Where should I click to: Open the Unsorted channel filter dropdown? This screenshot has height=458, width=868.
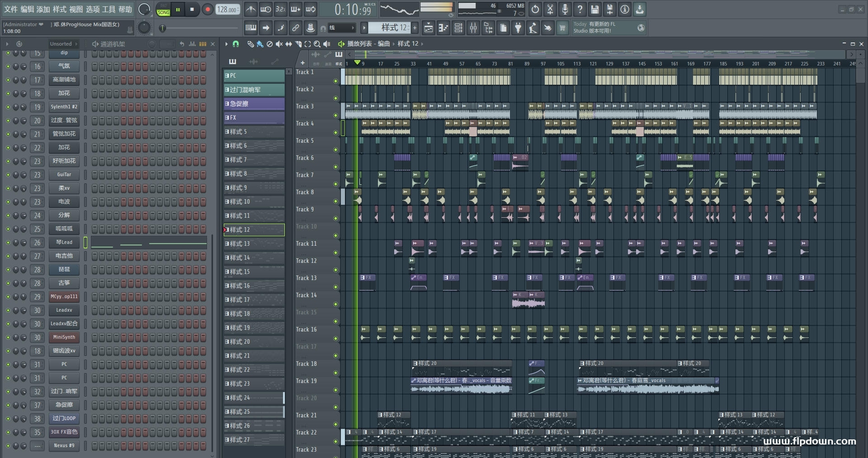pyautogui.click(x=63, y=44)
